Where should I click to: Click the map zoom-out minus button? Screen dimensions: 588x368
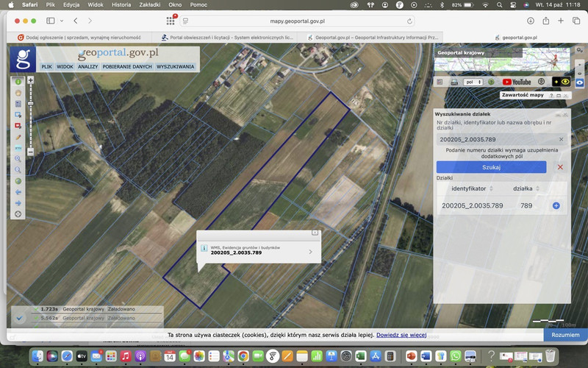(x=30, y=152)
